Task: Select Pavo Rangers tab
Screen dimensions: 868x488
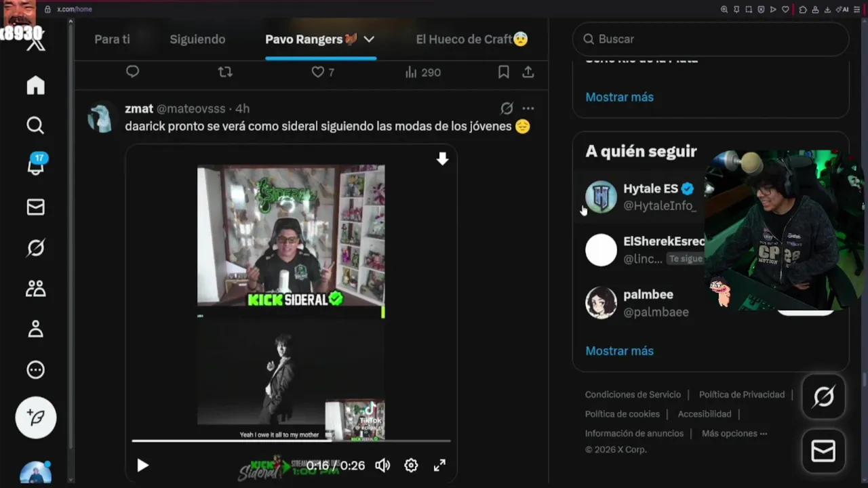Action: tap(311, 39)
